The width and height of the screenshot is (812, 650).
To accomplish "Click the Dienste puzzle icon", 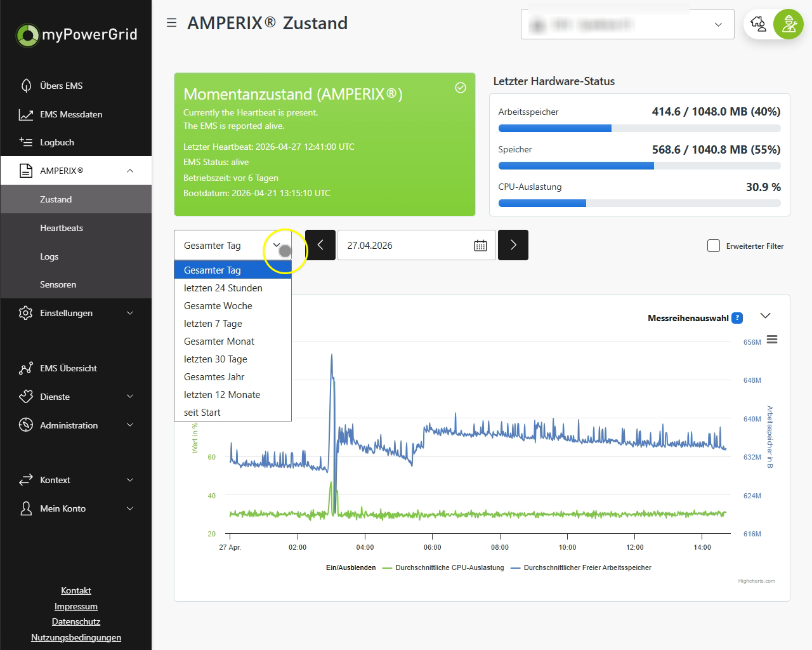I will pyautogui.click(x=26, y=397).
